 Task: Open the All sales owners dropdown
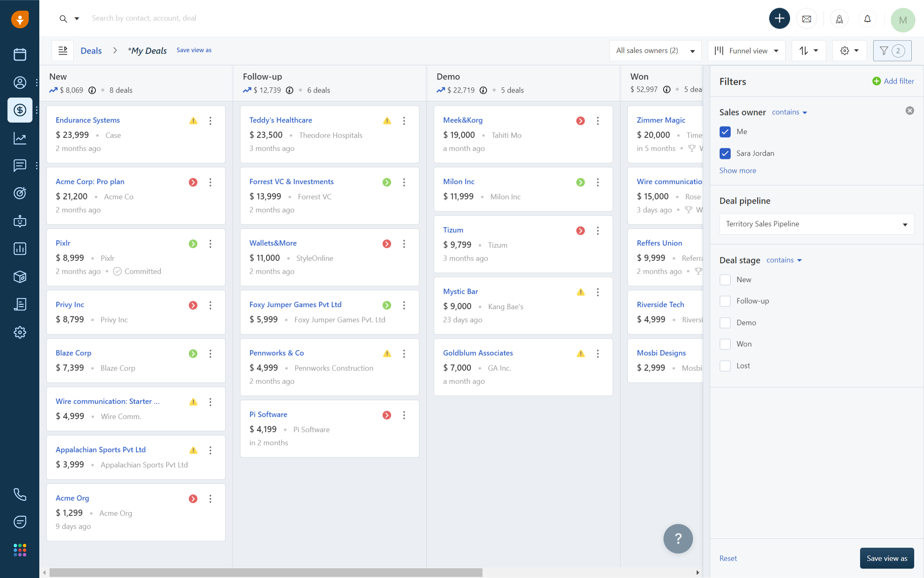tap(655, 51)
